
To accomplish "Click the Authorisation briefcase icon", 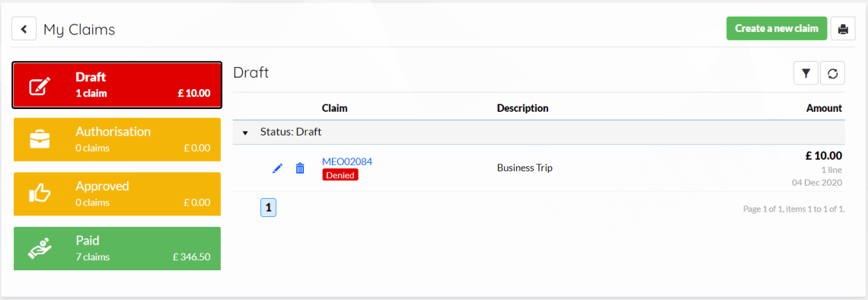I will [40, 139].
